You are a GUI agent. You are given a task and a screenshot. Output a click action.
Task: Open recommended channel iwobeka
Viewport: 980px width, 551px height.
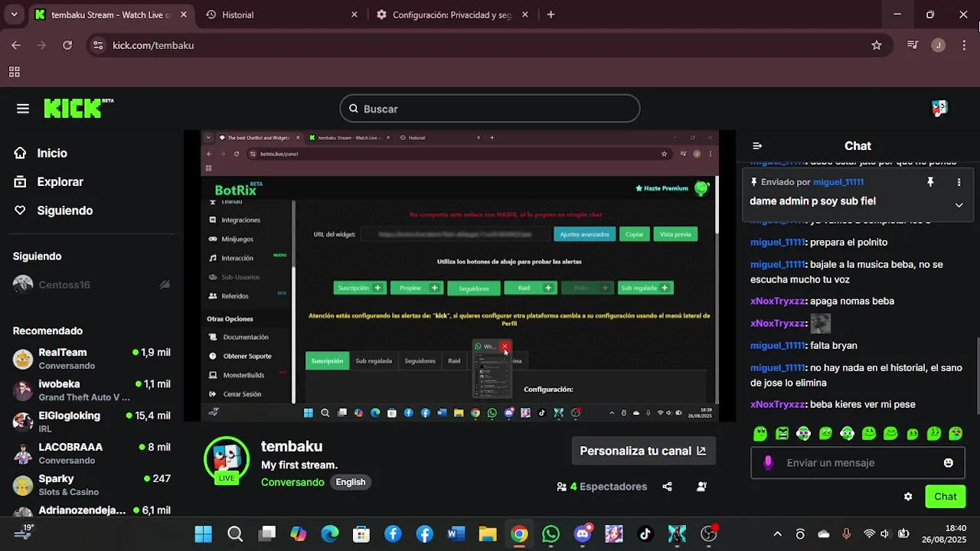tap(92, 390)
